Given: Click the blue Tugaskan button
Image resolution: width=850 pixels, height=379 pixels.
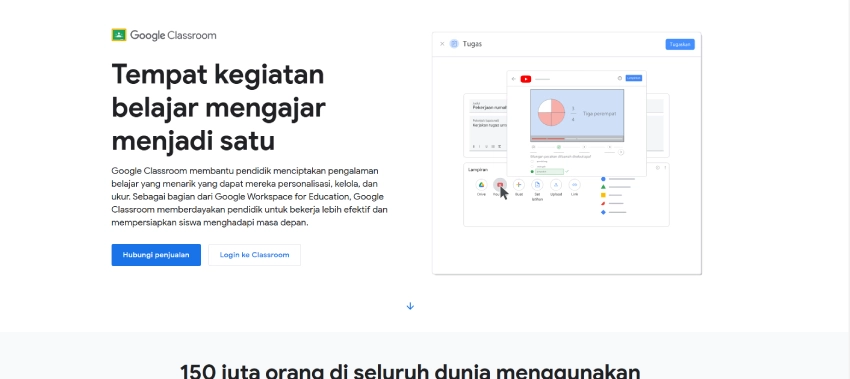Looking at the screenshot, I should 680,44.
